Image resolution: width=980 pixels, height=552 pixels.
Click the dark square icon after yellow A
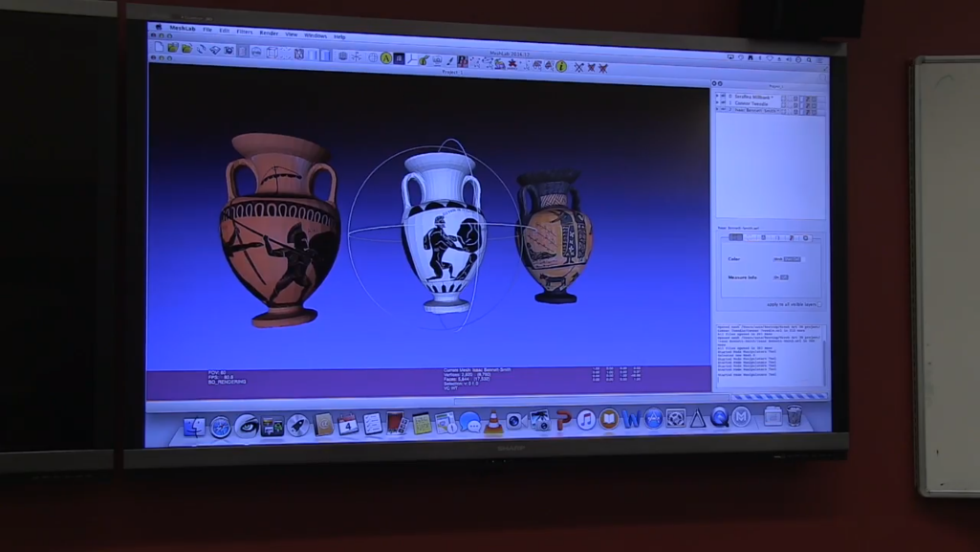pos(399,58)
